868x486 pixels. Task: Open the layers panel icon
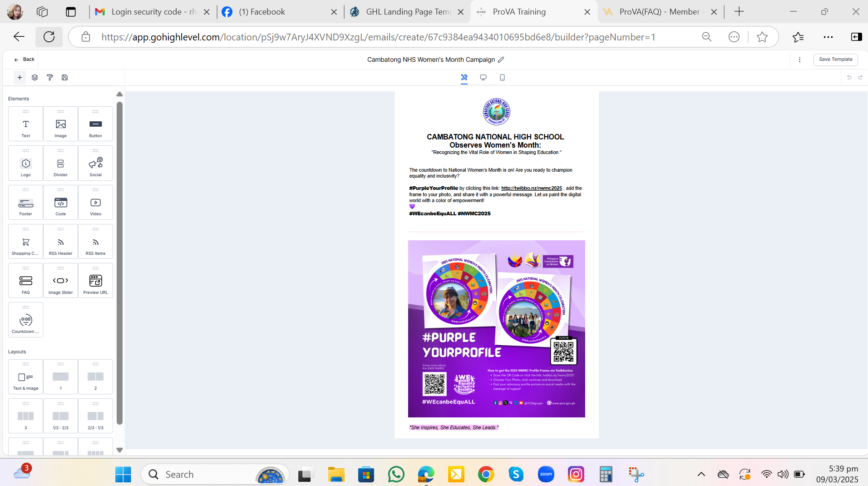click(x=35, y=78)
